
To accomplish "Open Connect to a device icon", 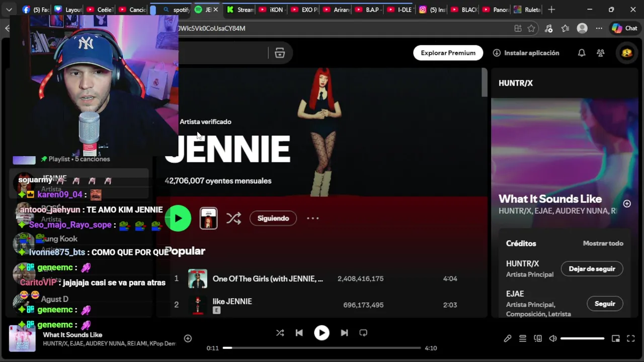I will click(538, 339).
